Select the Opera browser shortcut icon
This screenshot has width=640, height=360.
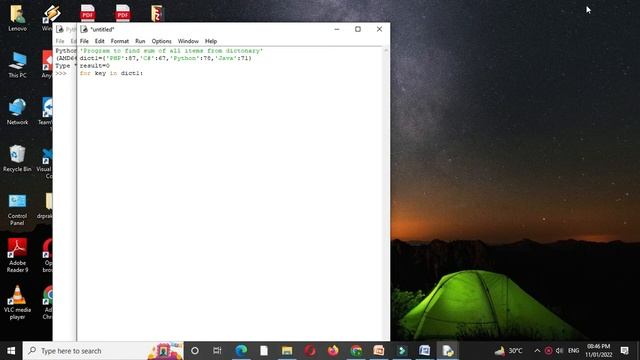(x=47, y=256)
